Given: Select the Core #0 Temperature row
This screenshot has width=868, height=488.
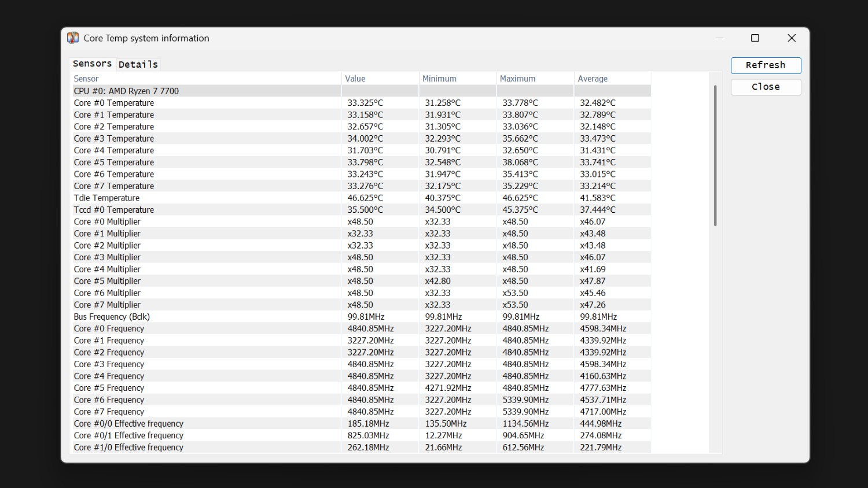Looking at the screenshot, I should 361,103.
